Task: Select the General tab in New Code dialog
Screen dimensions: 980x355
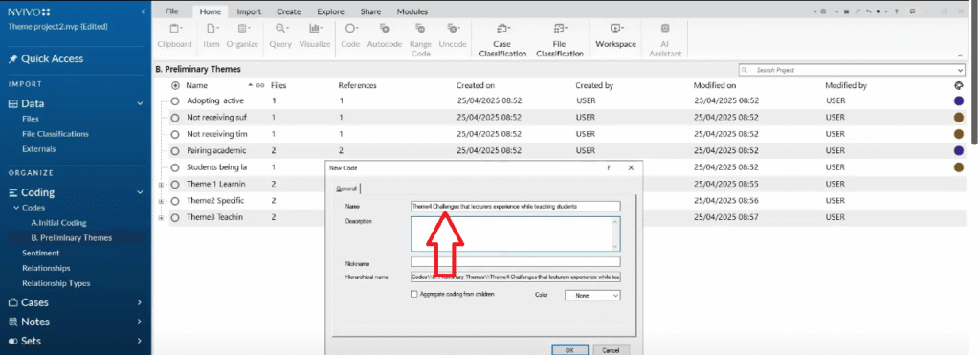Action: 346,189
